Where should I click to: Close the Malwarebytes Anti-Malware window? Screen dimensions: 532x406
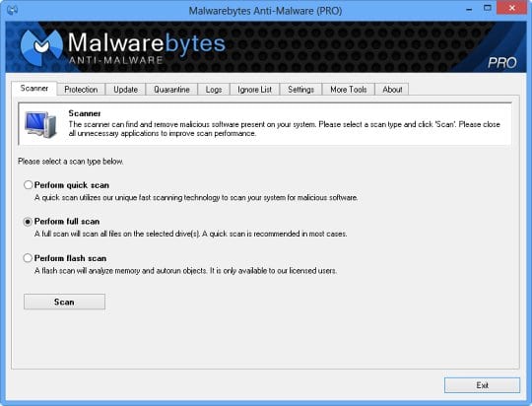pyautogui.click(x=512, y=8)
